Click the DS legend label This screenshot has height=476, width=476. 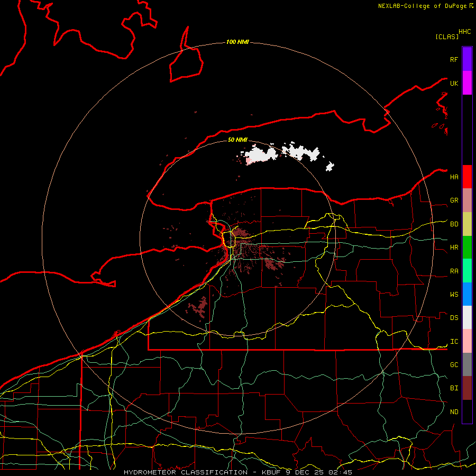point(454,318)
